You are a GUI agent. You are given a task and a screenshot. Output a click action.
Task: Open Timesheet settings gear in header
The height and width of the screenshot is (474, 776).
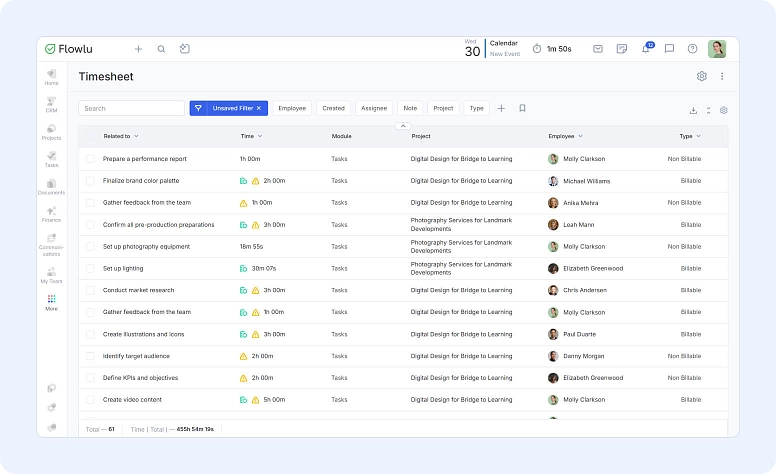702,76
